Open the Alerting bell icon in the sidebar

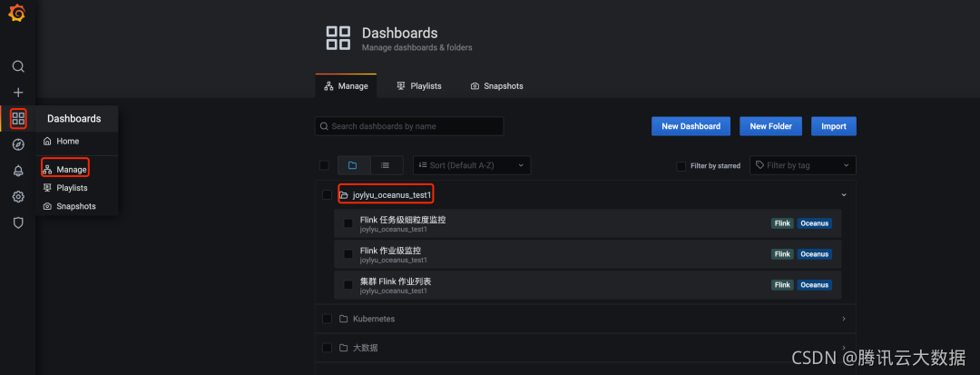pos(18,172)
